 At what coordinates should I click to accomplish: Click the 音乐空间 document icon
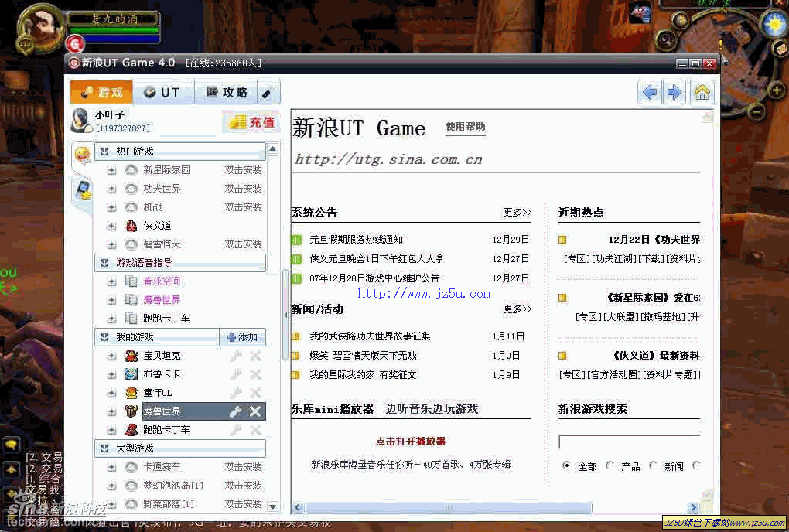[131, 281]
